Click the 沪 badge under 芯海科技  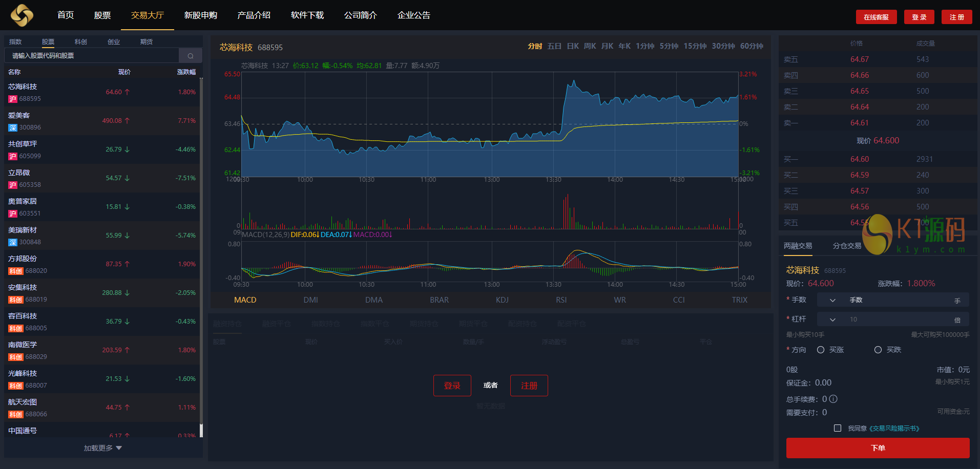coord(13,99)
